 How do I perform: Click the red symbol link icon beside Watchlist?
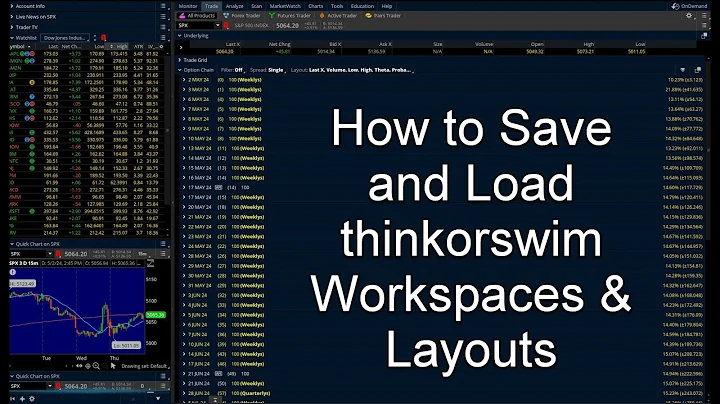pos(104,38)
